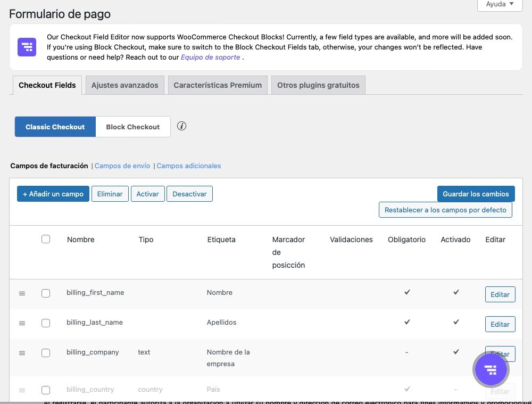Image resolution: width=532 pixels, height=404 pixels.
Task: Click the info icon beside Block Checkout
Action: coord(181,127)
